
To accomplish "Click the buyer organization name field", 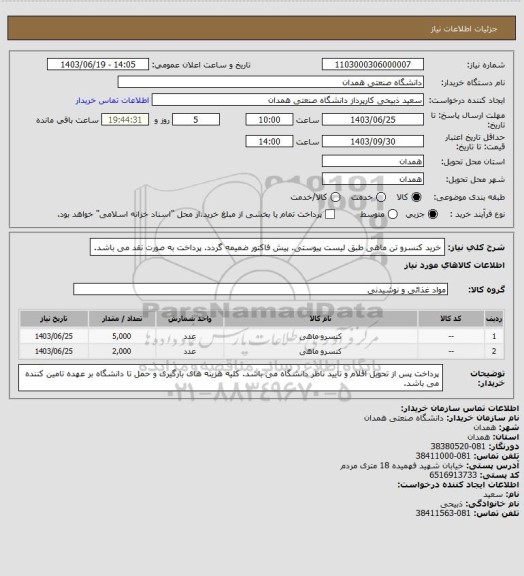I will [270, 82].
